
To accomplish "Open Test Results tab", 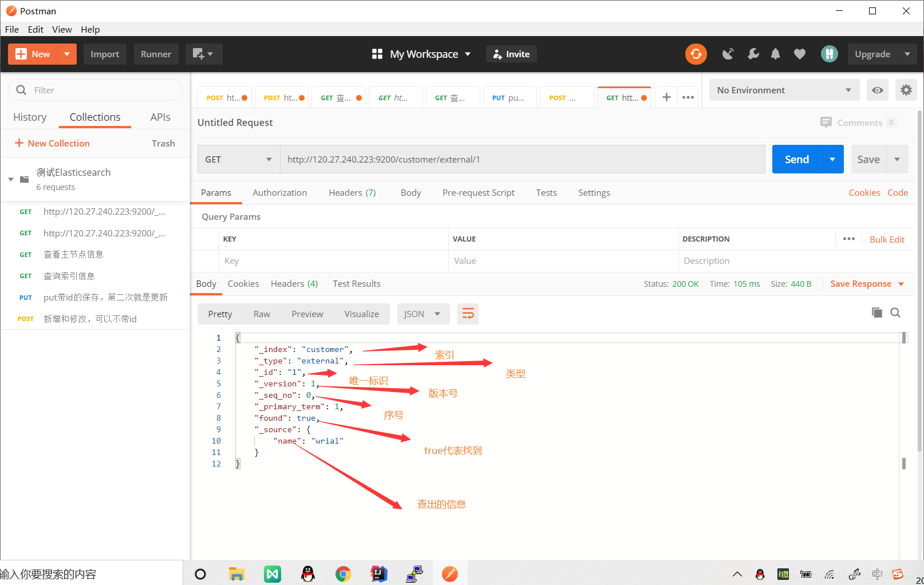I will click(x=357, y=283).
